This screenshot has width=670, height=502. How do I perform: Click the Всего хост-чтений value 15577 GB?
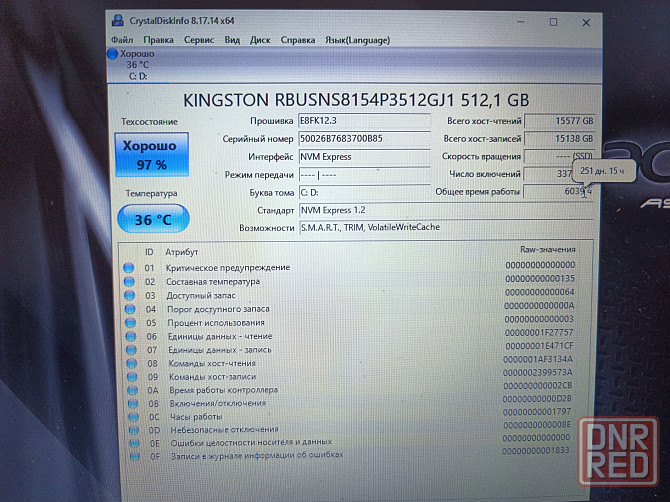coord(559,121)
